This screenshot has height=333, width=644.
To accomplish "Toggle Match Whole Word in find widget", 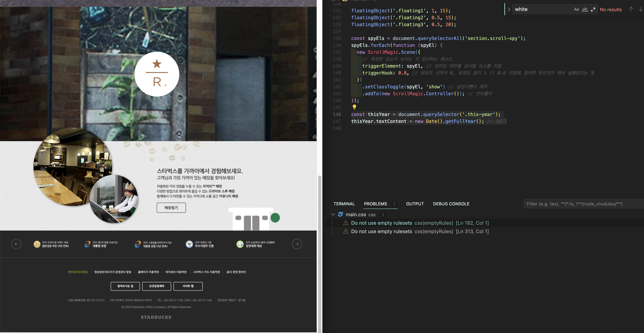I will [x=585, y=9].
